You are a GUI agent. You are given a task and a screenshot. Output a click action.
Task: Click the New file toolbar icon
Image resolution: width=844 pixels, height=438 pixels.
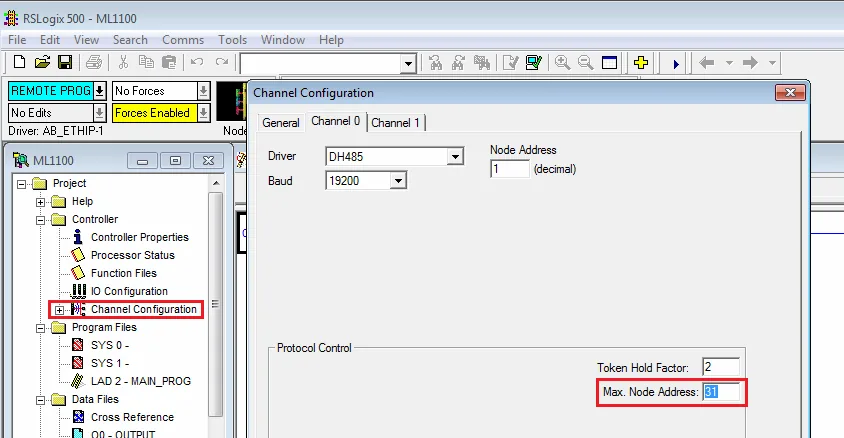click(19, 62)
